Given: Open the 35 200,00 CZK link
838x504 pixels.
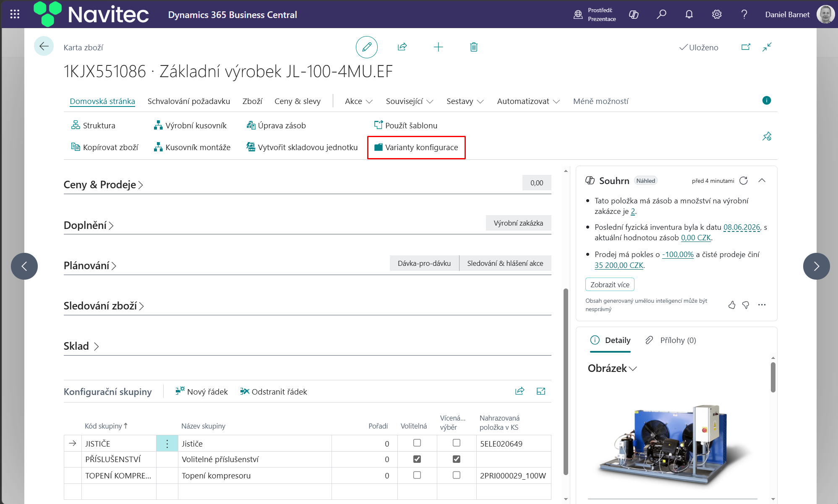Looking at the screenshot, I should [619, 265].
